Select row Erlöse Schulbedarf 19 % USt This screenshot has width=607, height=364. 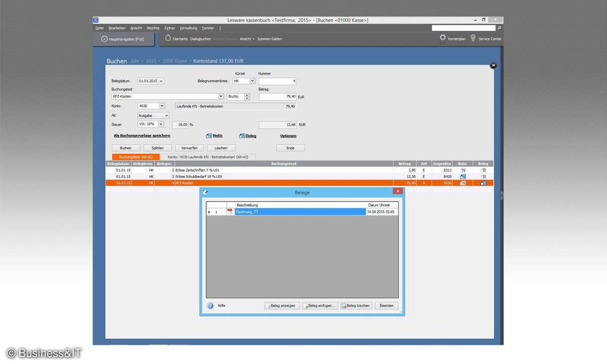pos(299,176)
